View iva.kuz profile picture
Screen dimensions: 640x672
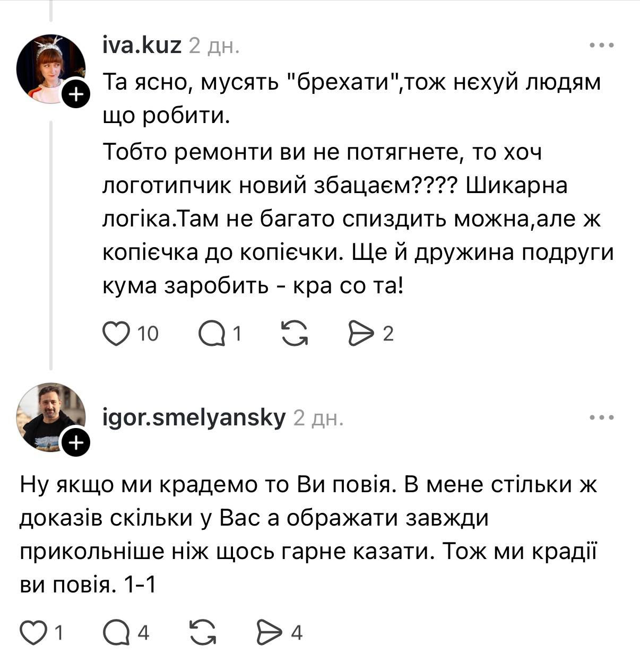[x=50, y=67]
